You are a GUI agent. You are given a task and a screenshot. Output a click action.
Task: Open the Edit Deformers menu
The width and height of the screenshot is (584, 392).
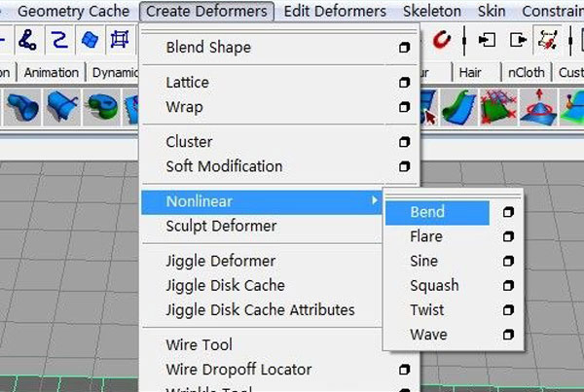pos(335,12)
